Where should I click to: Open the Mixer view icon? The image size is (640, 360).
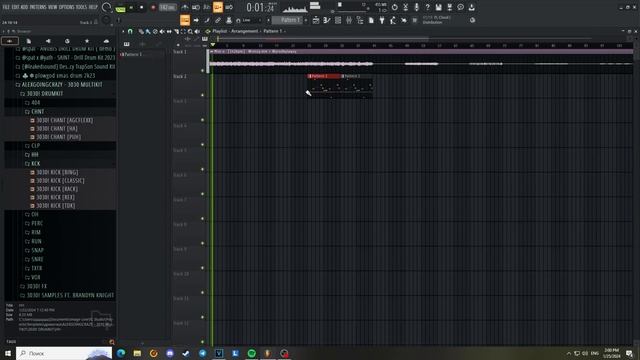(x=349, y=20)
